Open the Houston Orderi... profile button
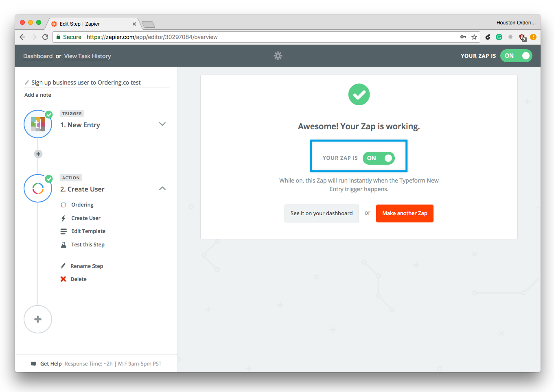 click(516, 23)
